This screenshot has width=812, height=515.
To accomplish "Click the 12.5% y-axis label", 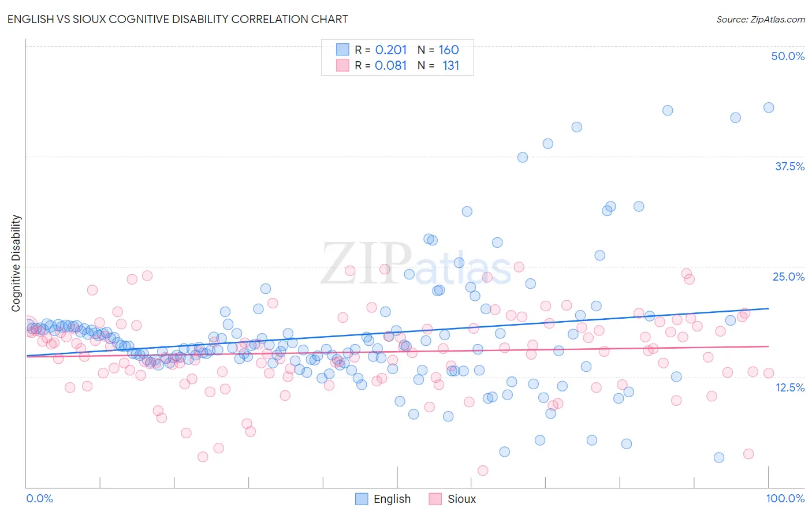I will 790,387.
